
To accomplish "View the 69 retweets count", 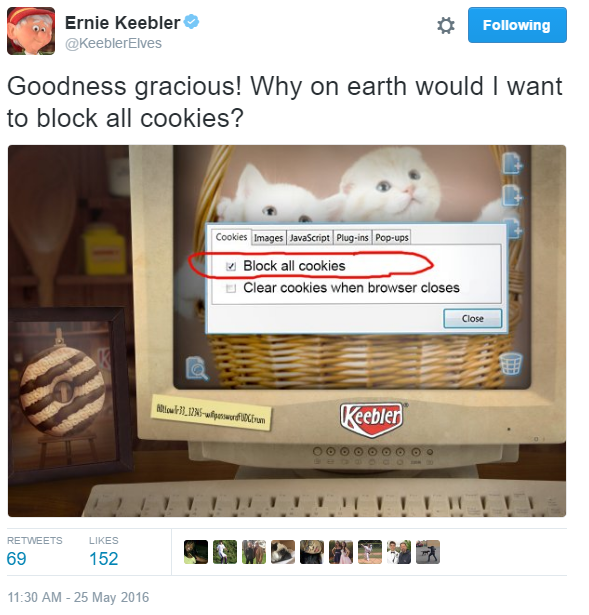I will point(16,559).
